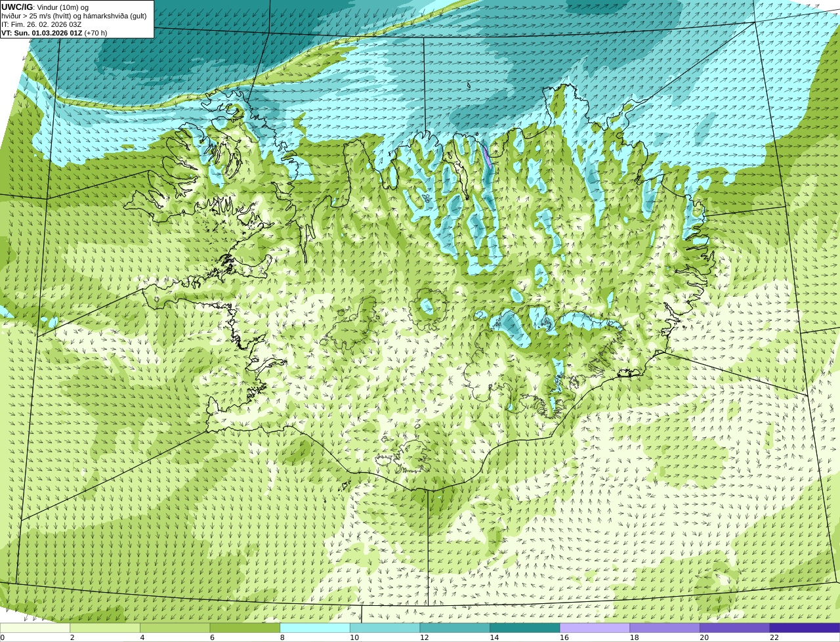The height and width of the screenshot is (642, 840).
Task: Click the dark indigo swatch above 22 m/s
Action: 805,628
